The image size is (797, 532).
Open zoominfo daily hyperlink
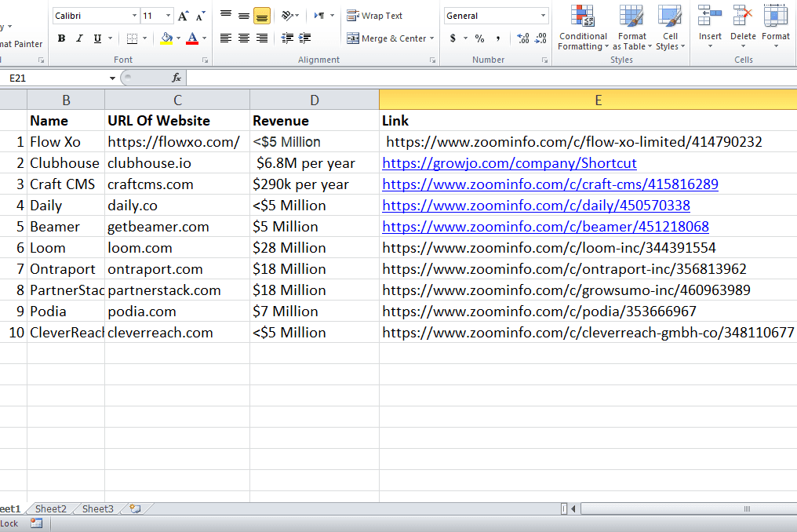click(537, 206)
